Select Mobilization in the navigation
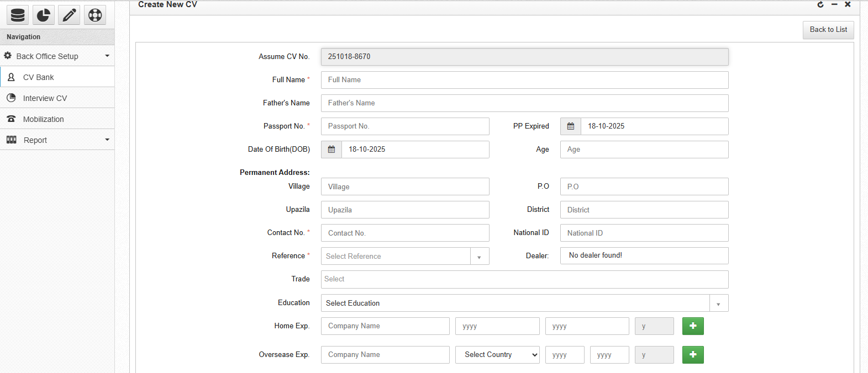Image resolution: width=868 pixels, height=373 pixels. pos(43,119)
